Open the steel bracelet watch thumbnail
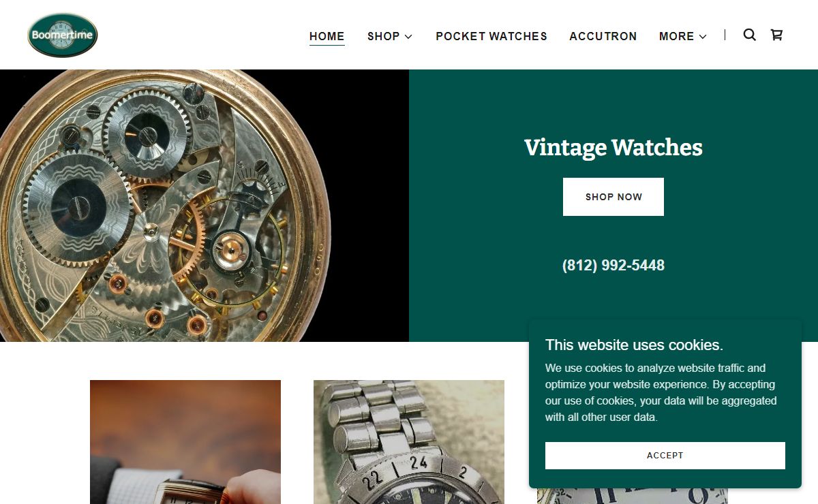 click(x=409, y=442)
